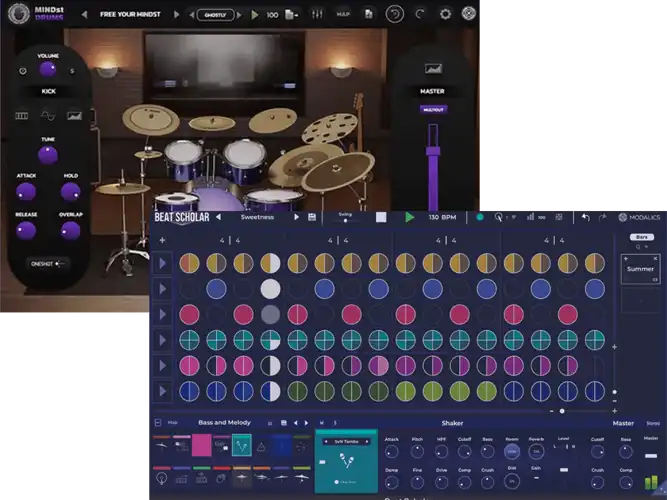Toggle the Kick power button
Image resolution: width=667 pixels, height=500 pixels.
pos(23,71)
